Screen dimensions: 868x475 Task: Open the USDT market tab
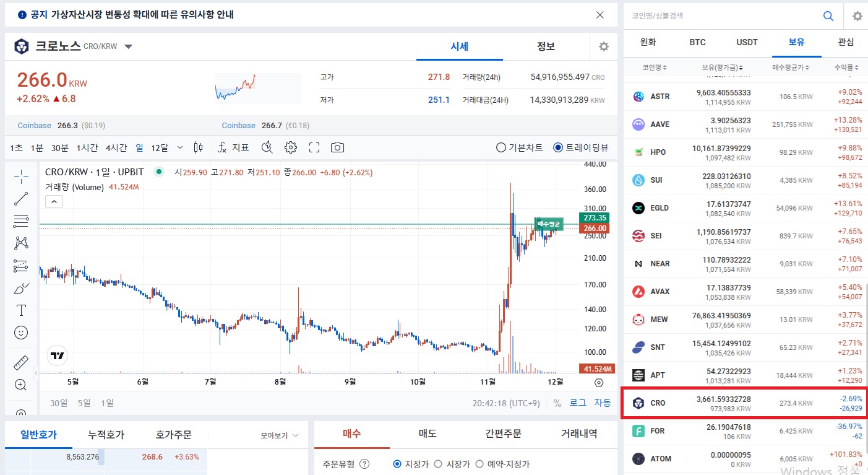(747, 42)
